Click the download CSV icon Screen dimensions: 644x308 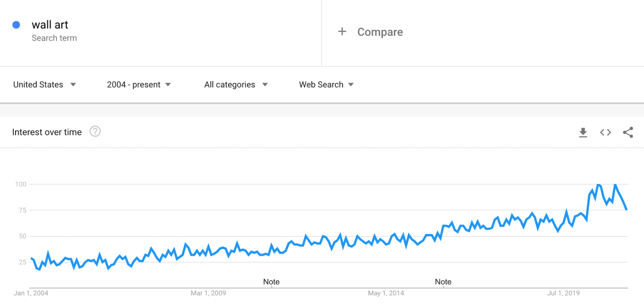583,132
